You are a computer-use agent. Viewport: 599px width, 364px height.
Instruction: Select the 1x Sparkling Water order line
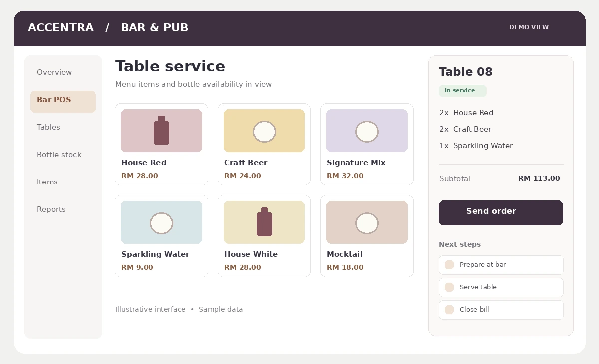click(x=476, y=146)
